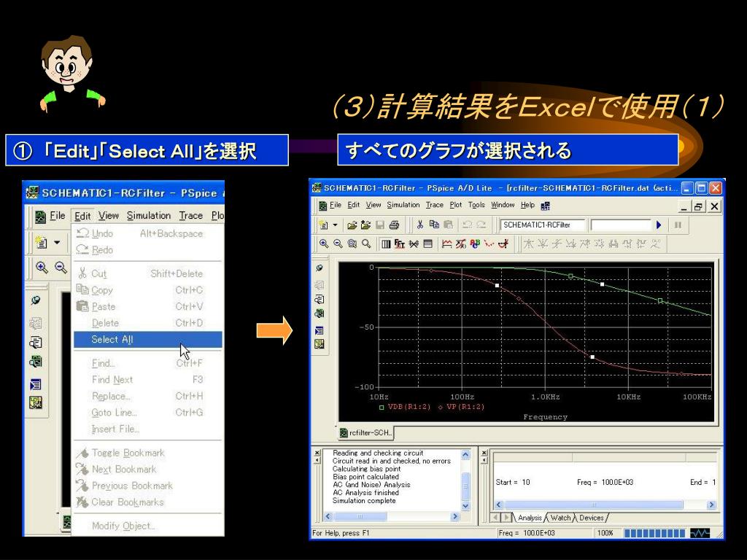Image resolution: width=747 pixels, height=560 pixels.
Task: Click 'Find Next' in the left Edit menu
Action: (x=147, y=379)
